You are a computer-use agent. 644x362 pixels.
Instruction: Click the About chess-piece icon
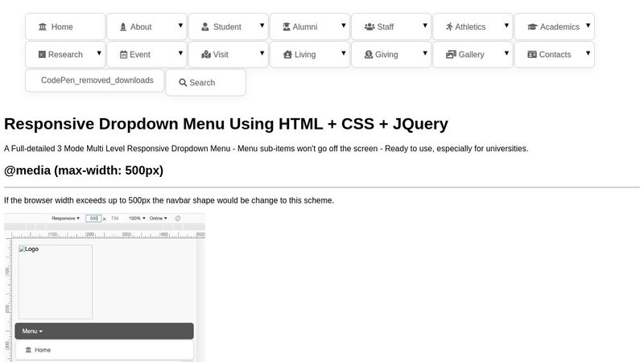[x=123, y=27]
